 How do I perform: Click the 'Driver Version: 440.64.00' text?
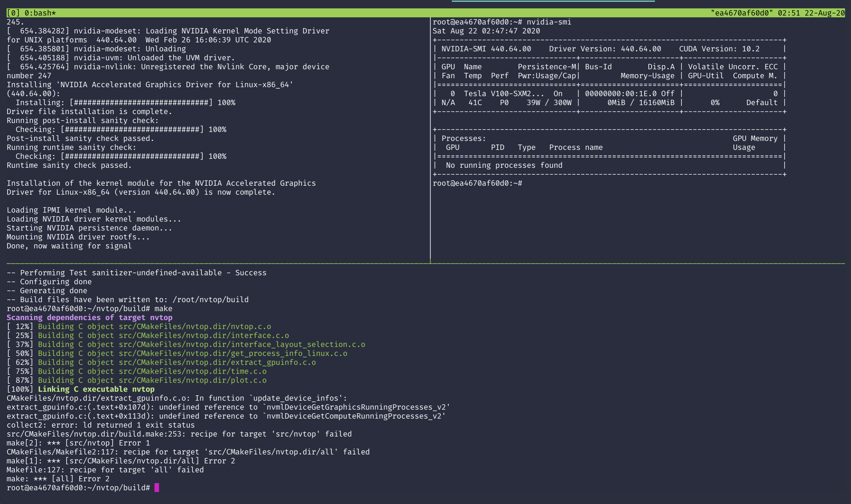[605, 49]
